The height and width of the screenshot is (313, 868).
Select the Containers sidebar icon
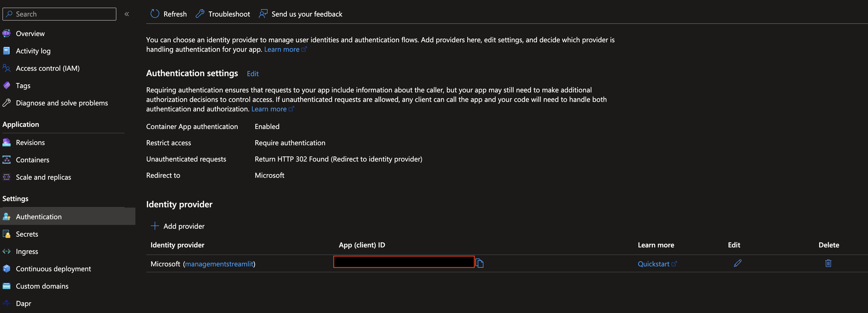(x=7, y=160)
